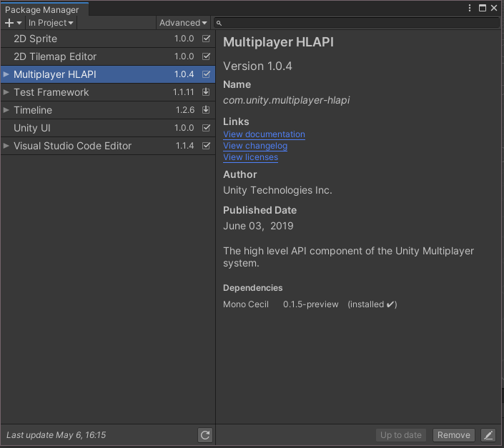This screenshot has width=504, height=448.
Task: Click the refresh package list icon
Action: (205, 435)
